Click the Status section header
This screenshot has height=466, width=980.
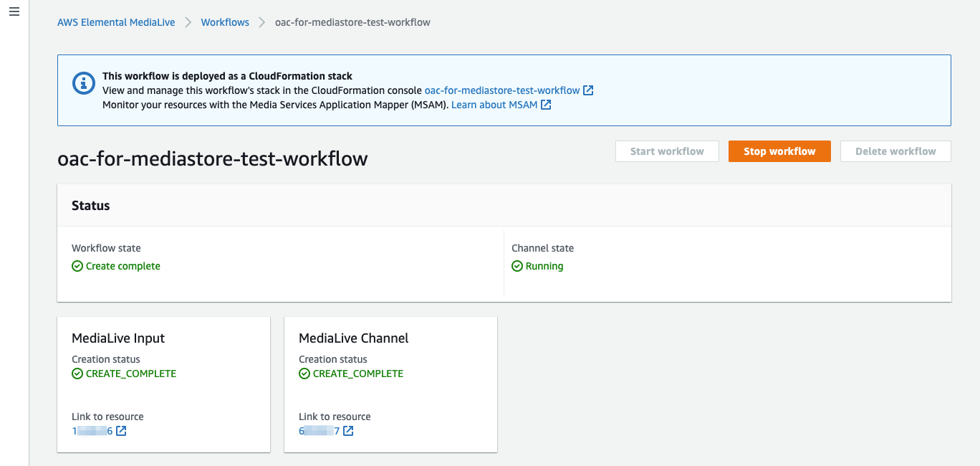[91, 206]
